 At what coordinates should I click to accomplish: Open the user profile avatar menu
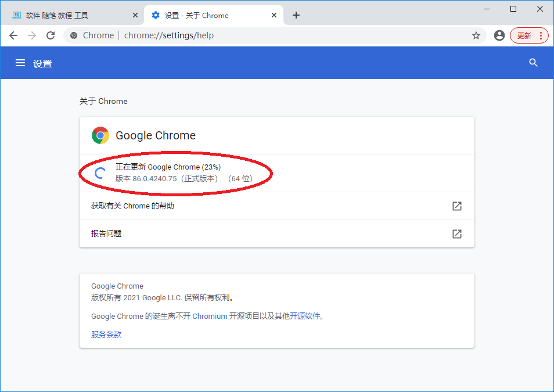pyautogui.click(x=499, y=35)
